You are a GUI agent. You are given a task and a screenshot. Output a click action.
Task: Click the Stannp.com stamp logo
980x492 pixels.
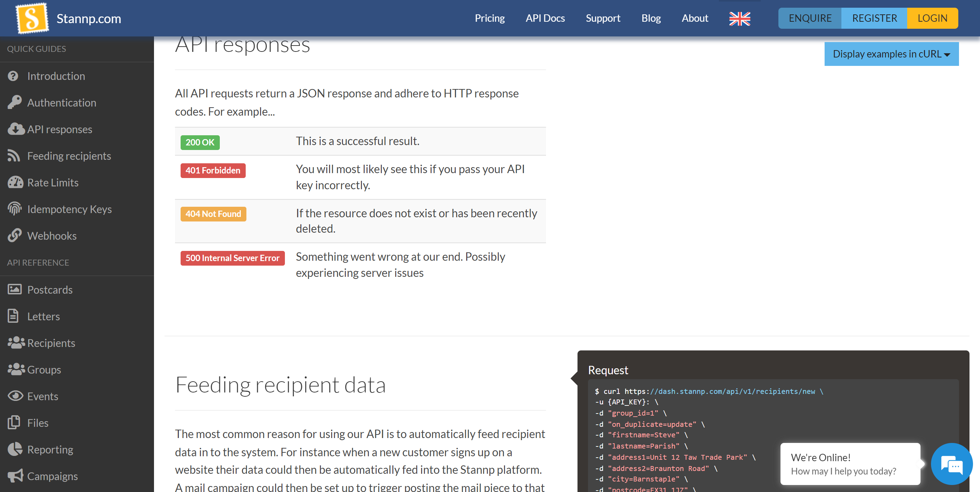[32, 18]
